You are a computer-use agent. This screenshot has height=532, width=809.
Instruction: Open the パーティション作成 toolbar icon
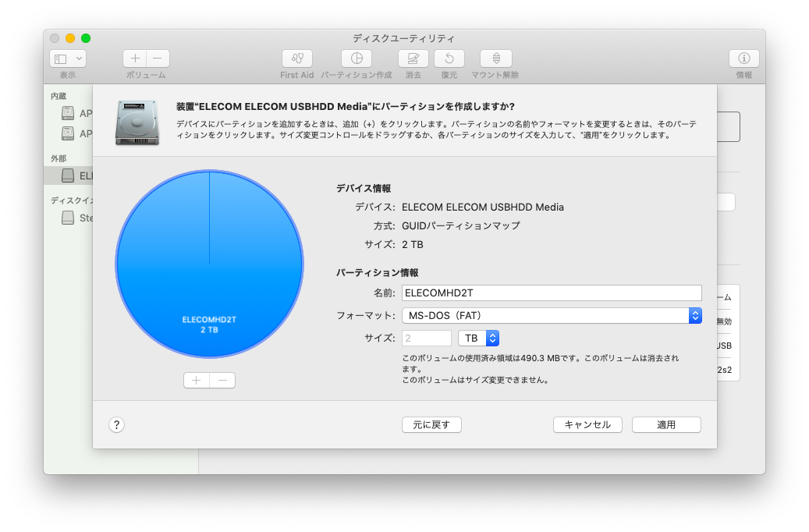point(357,59)
